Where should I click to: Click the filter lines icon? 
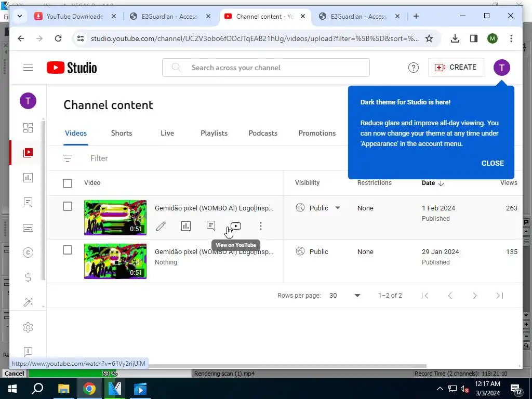click(68, 158)
